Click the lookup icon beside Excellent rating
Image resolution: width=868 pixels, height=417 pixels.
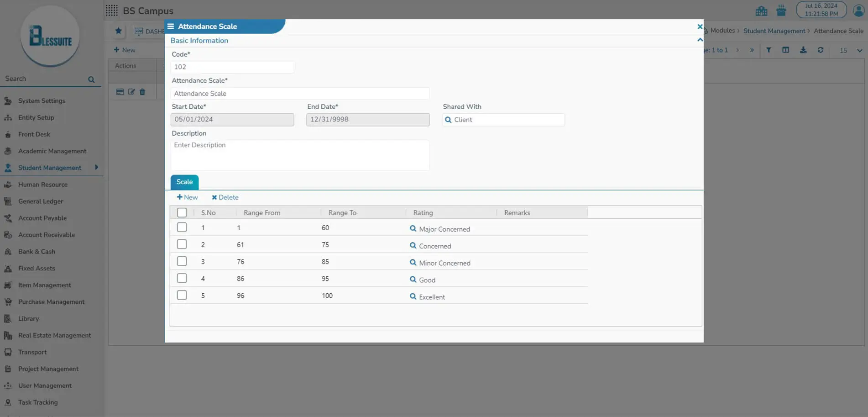(x=413, y=296)
